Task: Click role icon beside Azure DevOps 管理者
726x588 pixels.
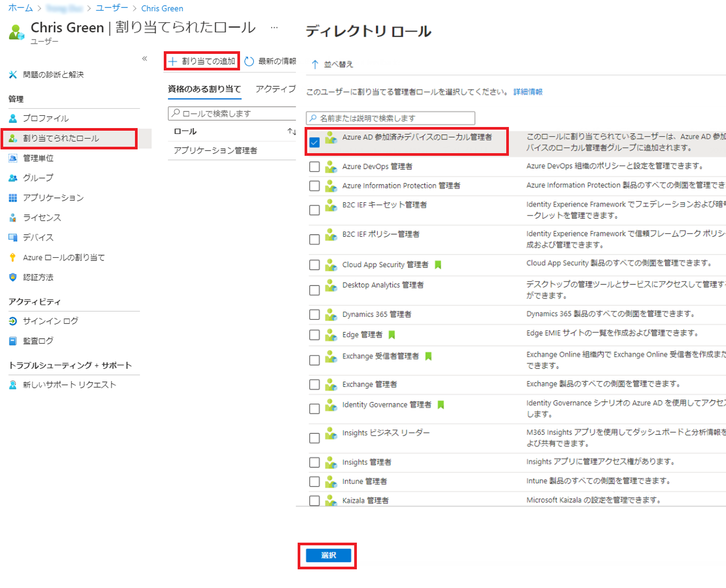Action: point(331,166)
